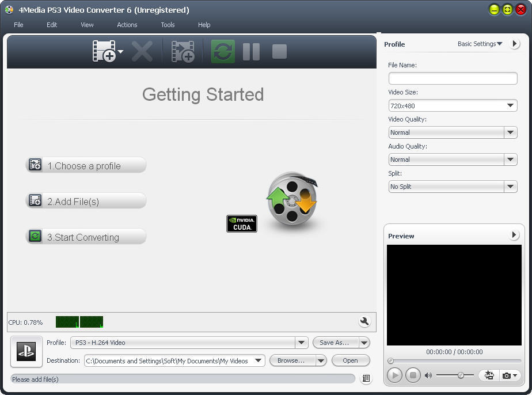The width and height of the screenshot is (532, 395).
Task: Click the Add Profile filmstrip toolbar icon
Action: [x=183, y=52]
